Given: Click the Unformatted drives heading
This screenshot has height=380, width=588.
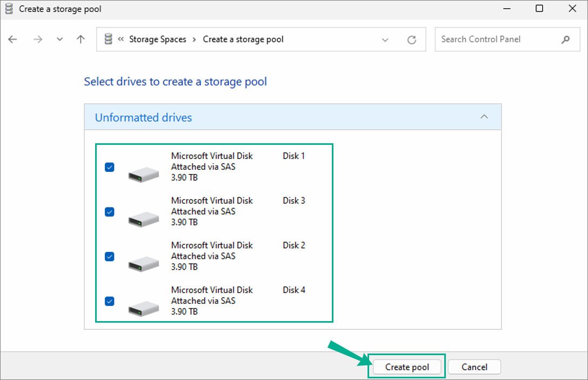Looking at the screenshot, I should [143, 117].
